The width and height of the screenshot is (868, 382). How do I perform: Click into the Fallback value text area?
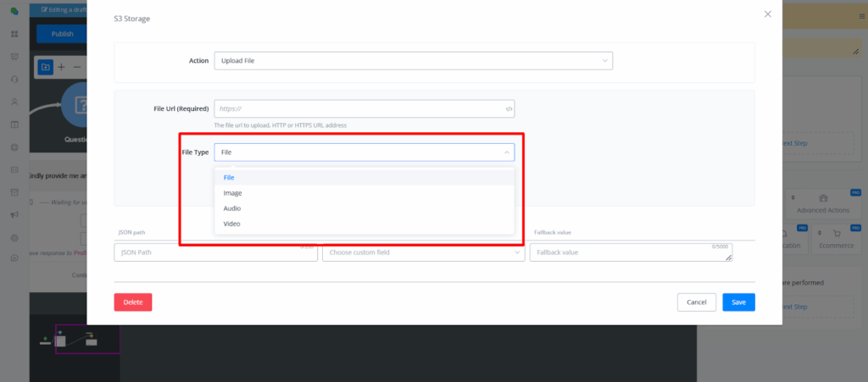pos(631,252)
